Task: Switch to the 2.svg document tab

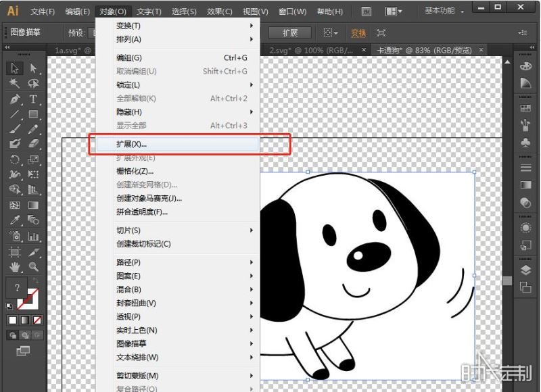Action: 311,50
